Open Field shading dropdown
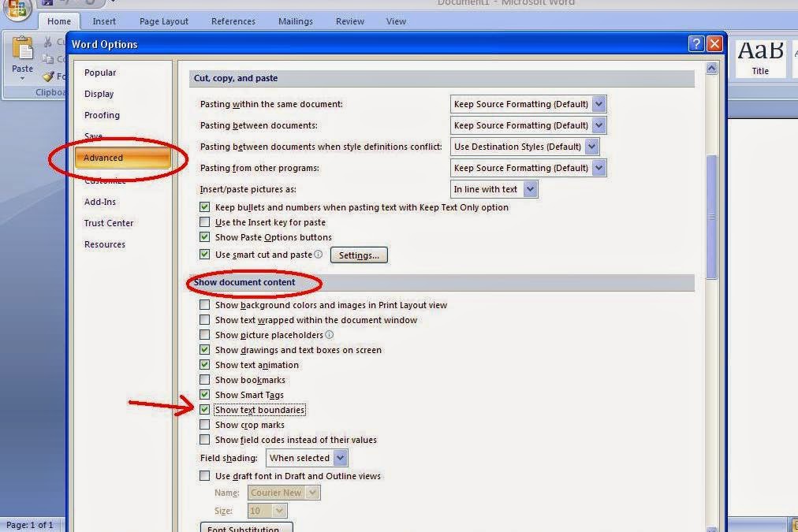Viewport: 798px width, 532px height. tap(307, 458)
